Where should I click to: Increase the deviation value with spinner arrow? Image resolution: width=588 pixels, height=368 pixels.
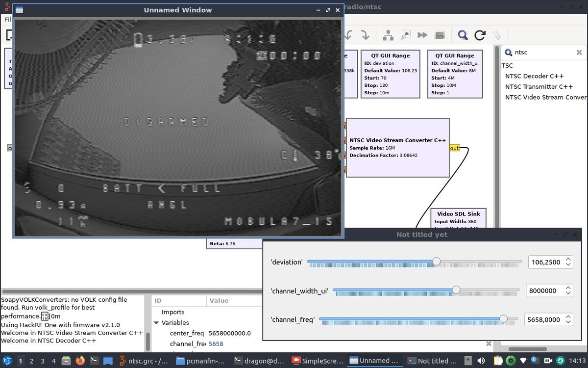tap(568, 260)
